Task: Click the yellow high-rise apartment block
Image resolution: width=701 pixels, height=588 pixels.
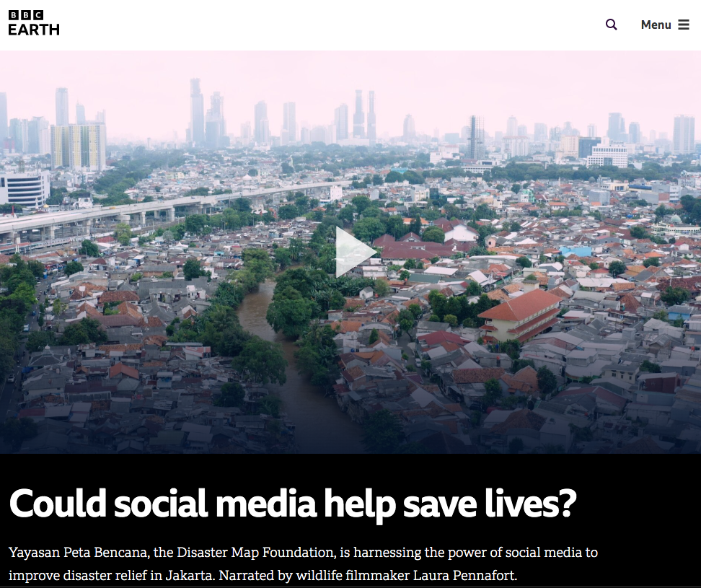Action: 78,146
